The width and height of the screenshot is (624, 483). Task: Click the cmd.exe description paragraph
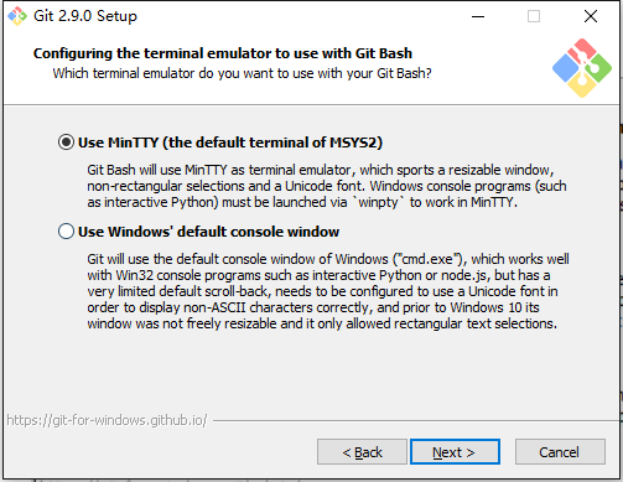tap(328, 291)
